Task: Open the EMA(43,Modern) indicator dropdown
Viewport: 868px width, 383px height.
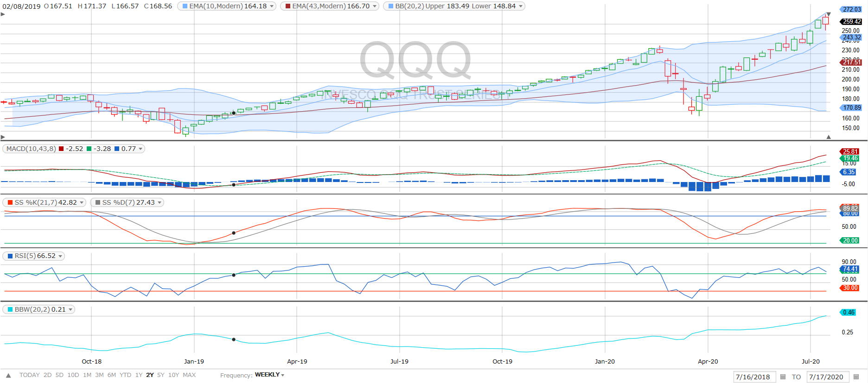Action: coord(375,6)
